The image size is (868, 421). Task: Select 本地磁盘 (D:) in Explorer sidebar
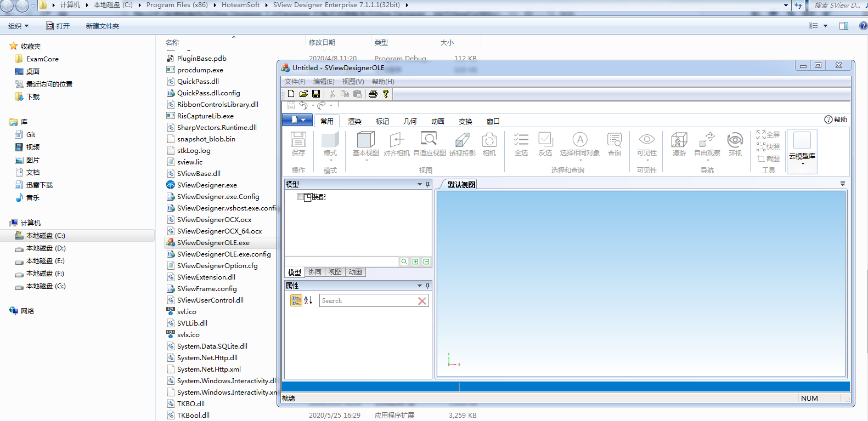[x=46, y=248]
